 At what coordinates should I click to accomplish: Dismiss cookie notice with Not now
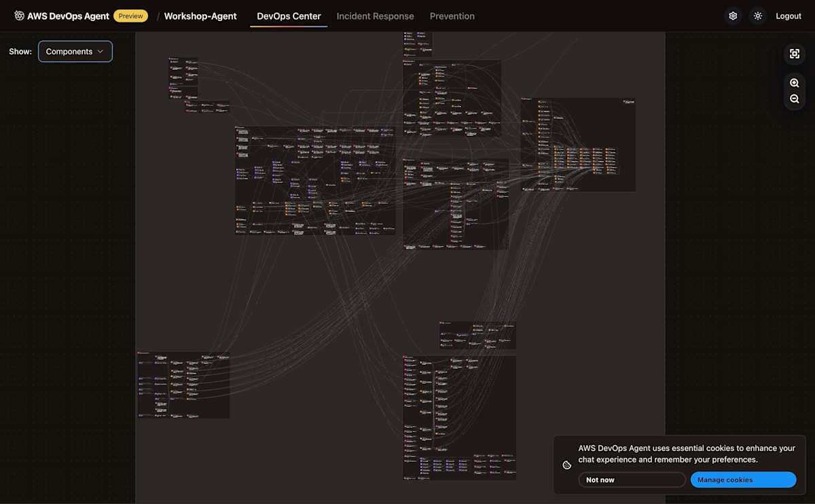click(x=632, y=480)
